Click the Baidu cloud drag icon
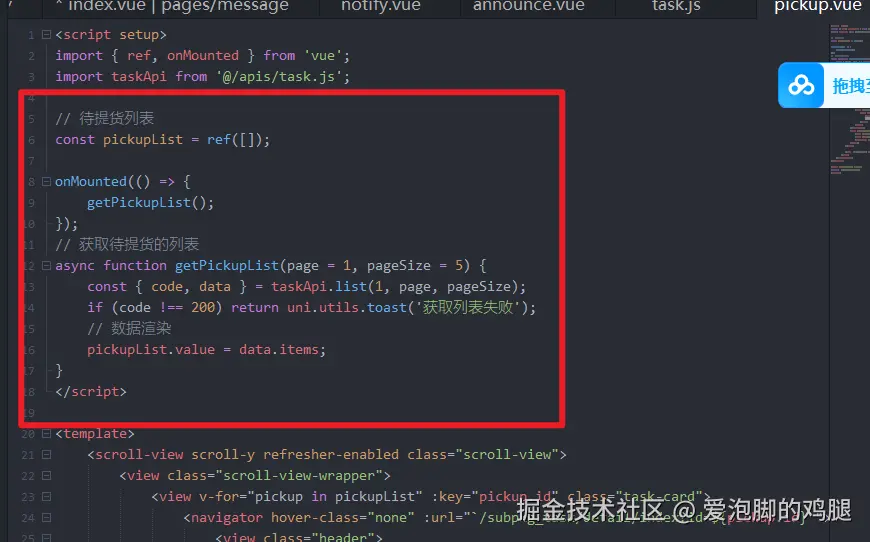This screenshot has width=870, height=542. [801, 85]
